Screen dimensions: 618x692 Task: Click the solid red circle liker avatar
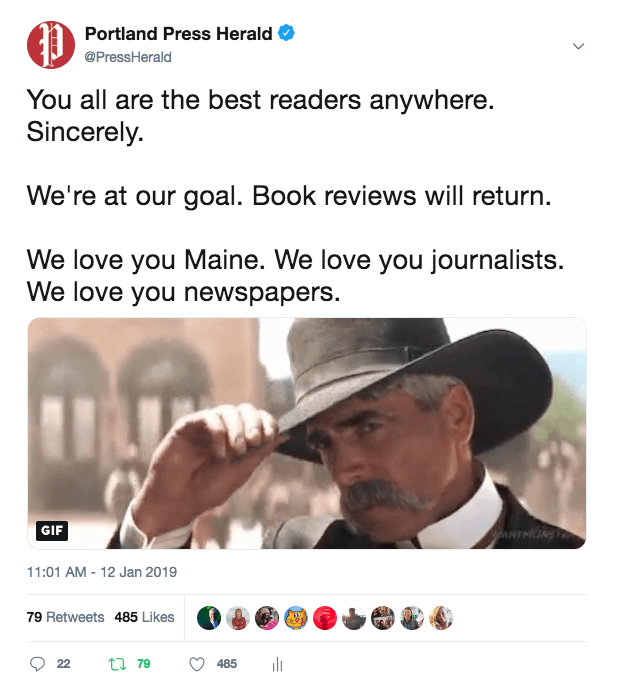click(x=325, y=617)
